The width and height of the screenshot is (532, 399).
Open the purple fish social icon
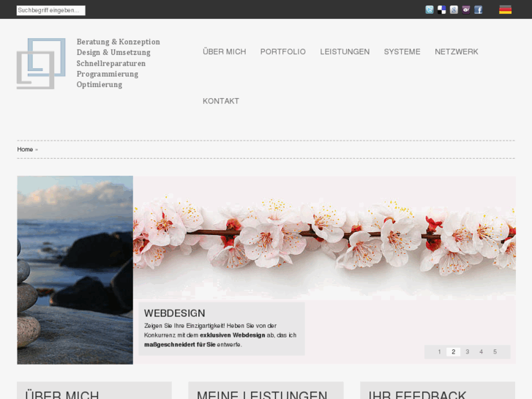click(x=466, y=10)
